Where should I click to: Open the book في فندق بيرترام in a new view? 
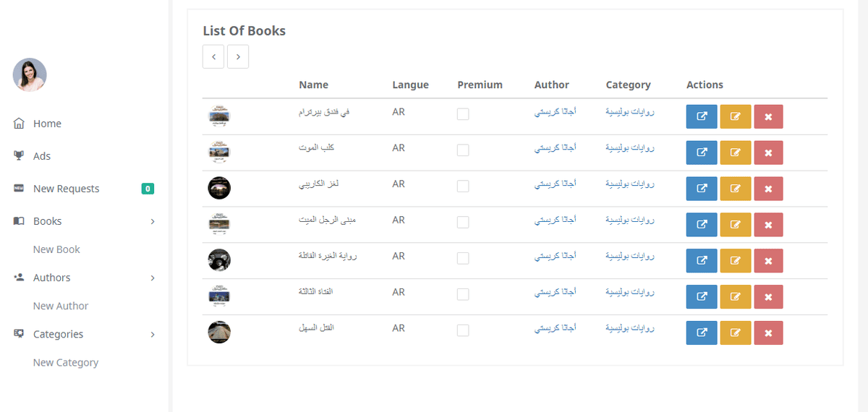(x=702, y=116)
